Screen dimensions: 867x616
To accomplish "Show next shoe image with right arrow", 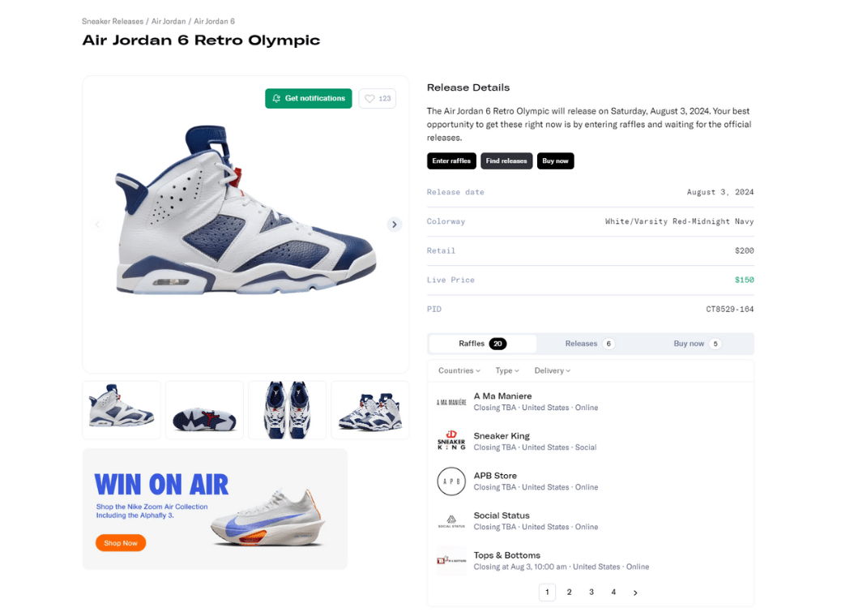I will [395, 225].
